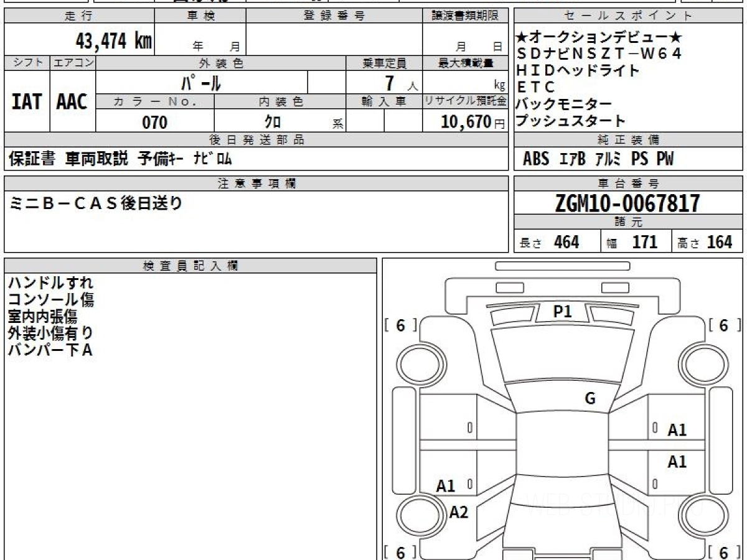Select the 走行 column header
Viewport: 747px width, 560px height.
click(78, 16)
